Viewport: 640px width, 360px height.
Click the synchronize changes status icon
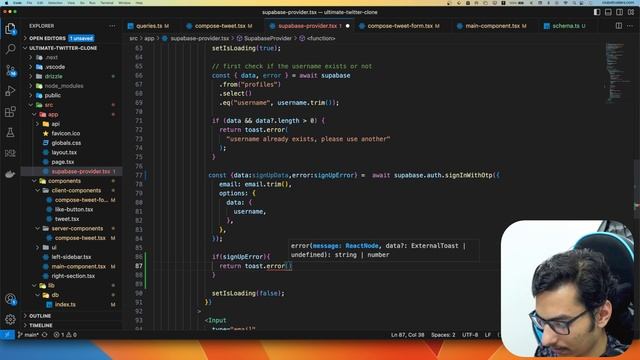pos(44,335)
